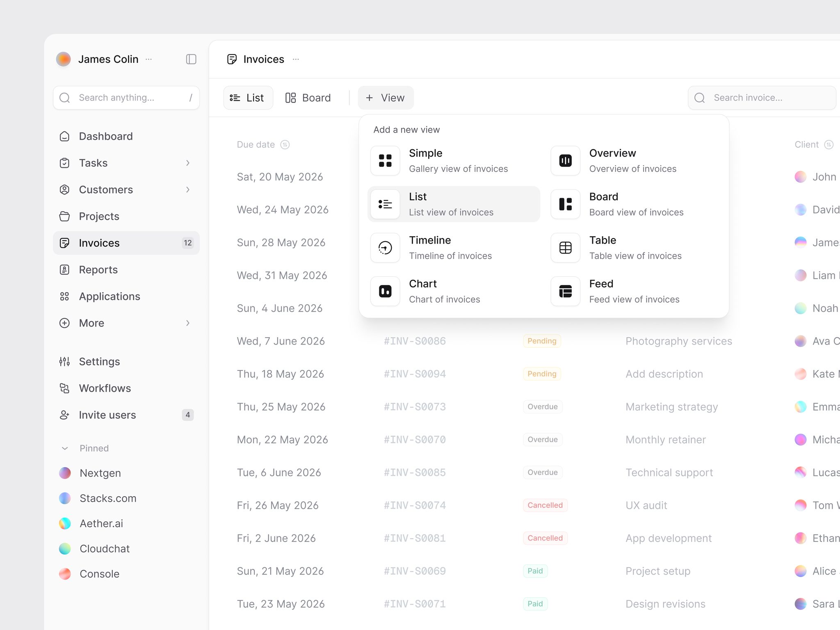
Task: Choose the Overview view icon
Action: [x=566, y=161]
